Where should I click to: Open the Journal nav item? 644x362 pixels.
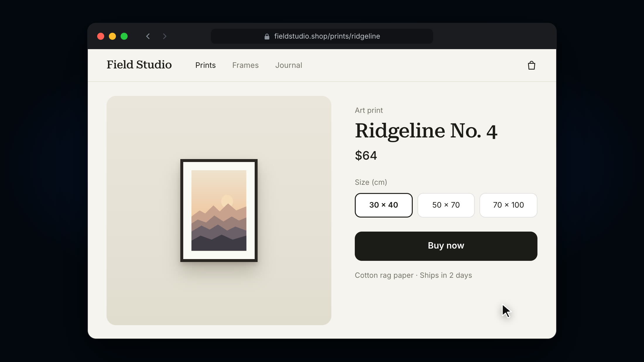click(289, 65)
